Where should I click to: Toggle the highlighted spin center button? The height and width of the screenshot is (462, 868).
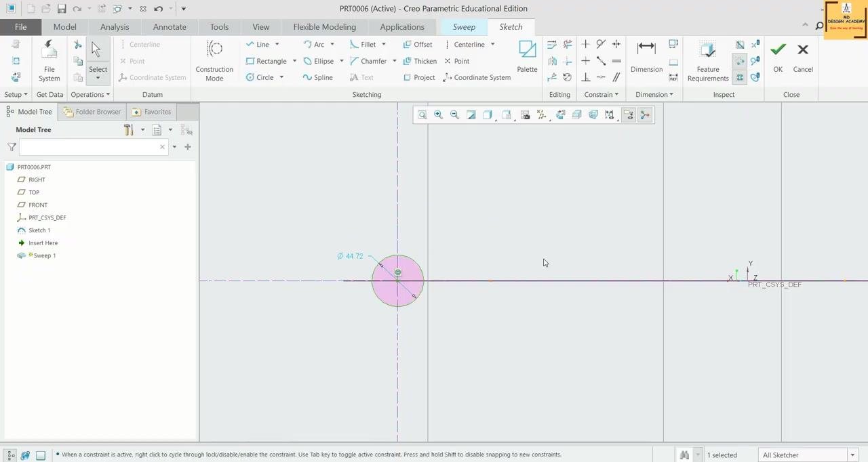point(645,115)
